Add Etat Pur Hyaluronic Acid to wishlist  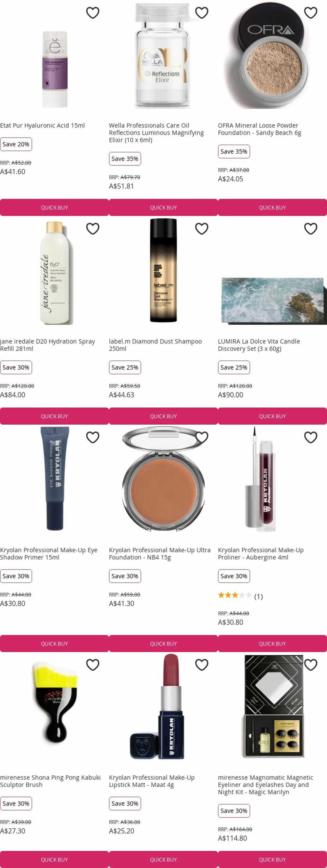(x=93, y=13)
